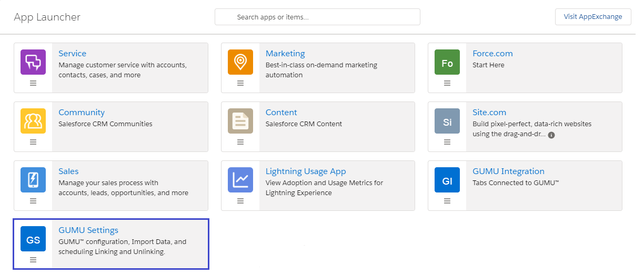644x274 pixels.
Task: Click the Force.com tile handle icon
Action: 447,83
